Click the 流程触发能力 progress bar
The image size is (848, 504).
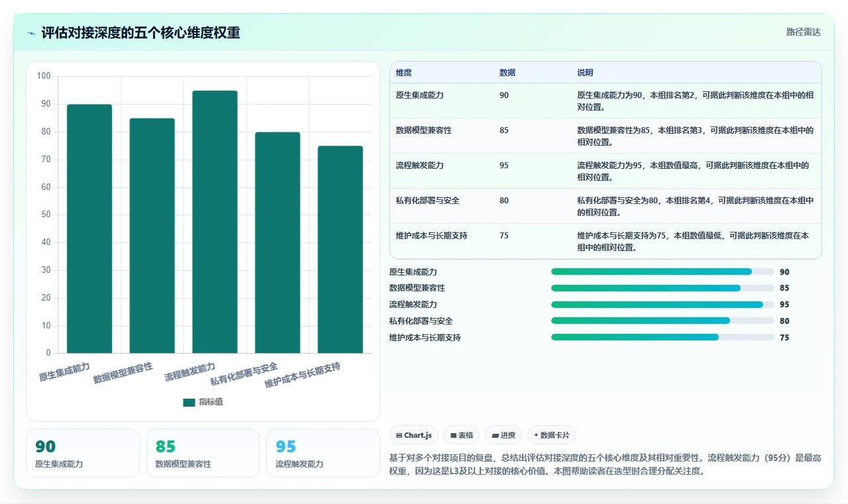662,305
